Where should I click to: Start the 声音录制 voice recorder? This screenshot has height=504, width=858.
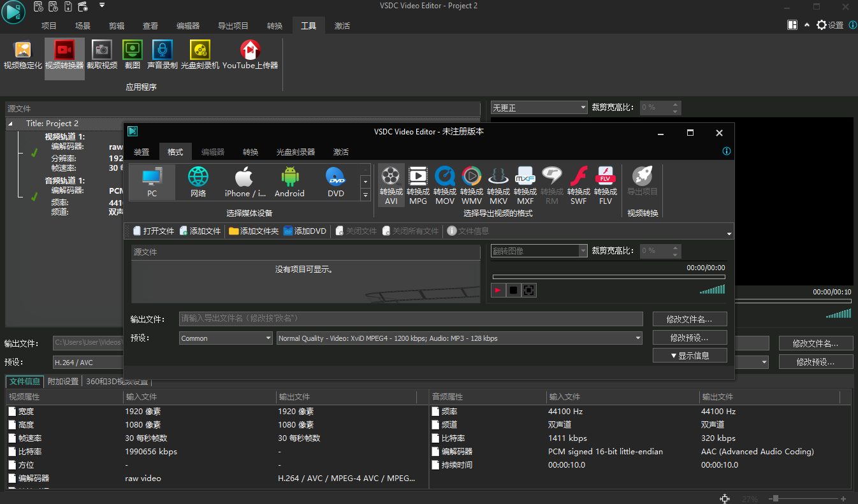tap(163, 55)
